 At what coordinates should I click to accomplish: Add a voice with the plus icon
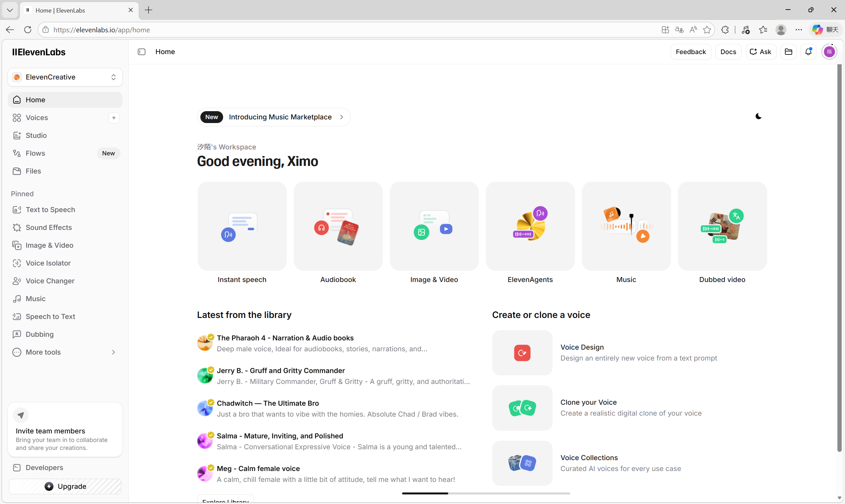114,118
